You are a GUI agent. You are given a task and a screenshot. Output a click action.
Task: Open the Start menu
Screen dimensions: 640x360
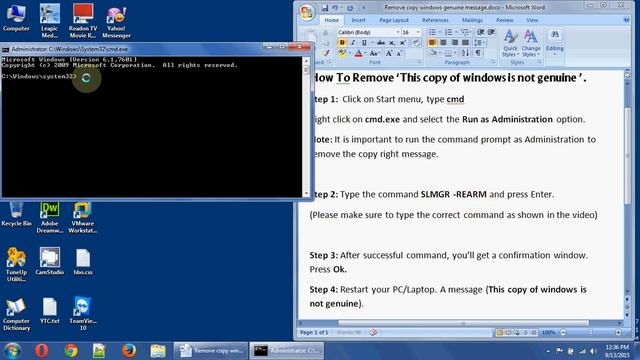pos(12,351)
